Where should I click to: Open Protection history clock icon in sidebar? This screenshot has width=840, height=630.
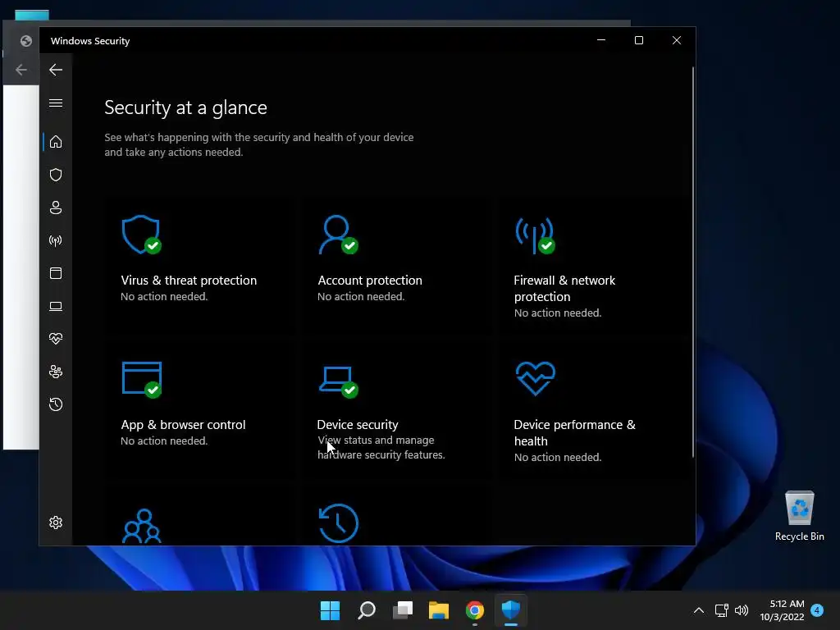pos(56,404)
